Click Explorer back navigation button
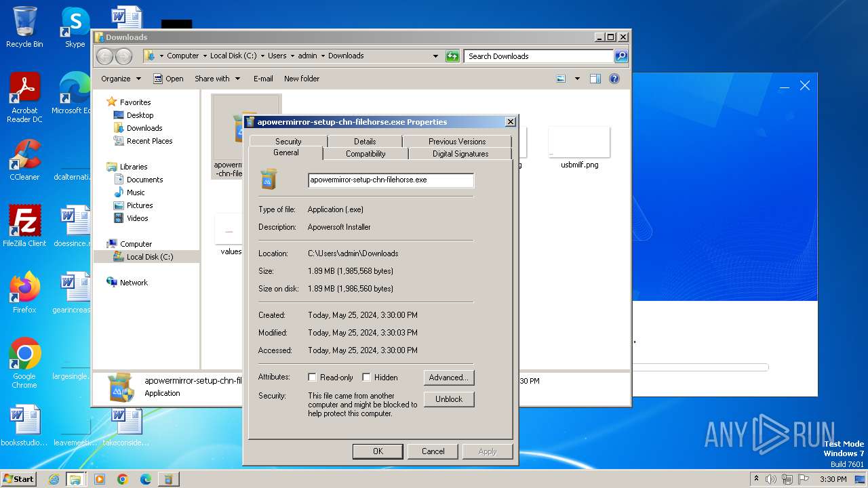 tap(104, 56)
